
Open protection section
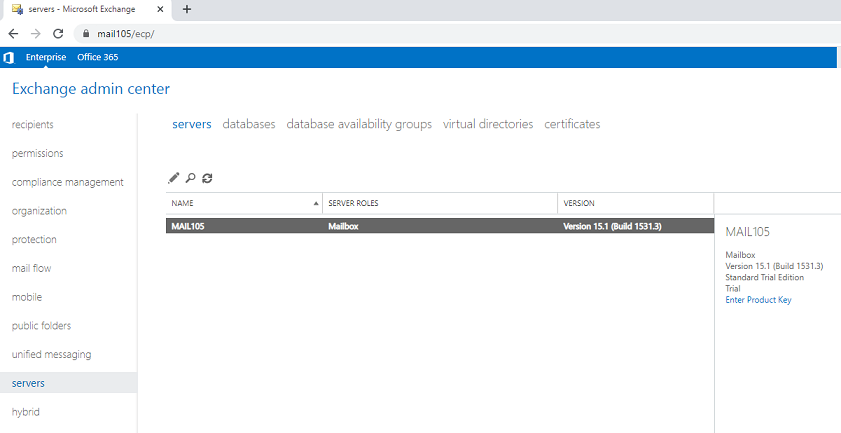34,239
